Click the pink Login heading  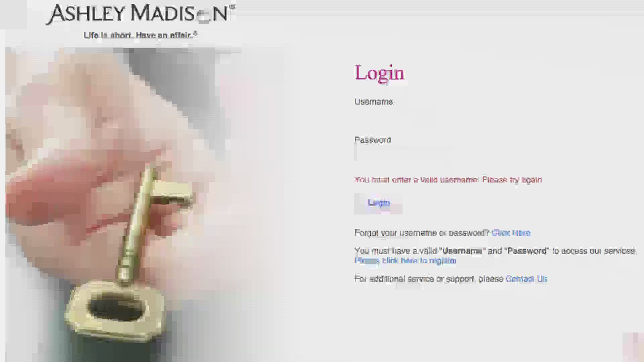379,73
